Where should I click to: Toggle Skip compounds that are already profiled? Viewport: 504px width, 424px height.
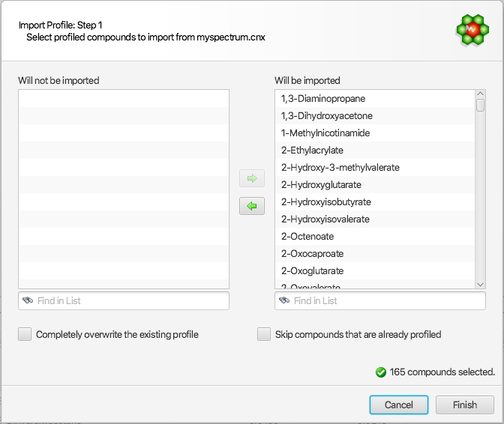point(264,334)
